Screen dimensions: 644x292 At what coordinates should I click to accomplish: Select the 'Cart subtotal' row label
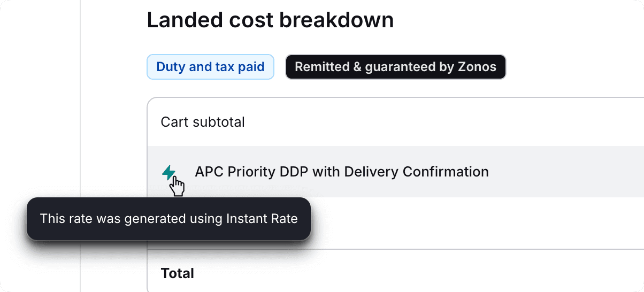[203, 122]
